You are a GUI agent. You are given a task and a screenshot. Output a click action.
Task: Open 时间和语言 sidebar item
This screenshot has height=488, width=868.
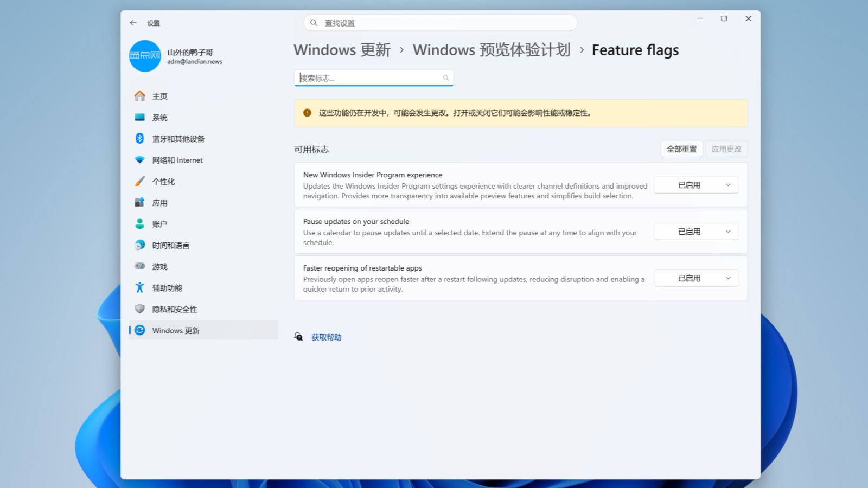pyautogui.click(x=171, y=246)
